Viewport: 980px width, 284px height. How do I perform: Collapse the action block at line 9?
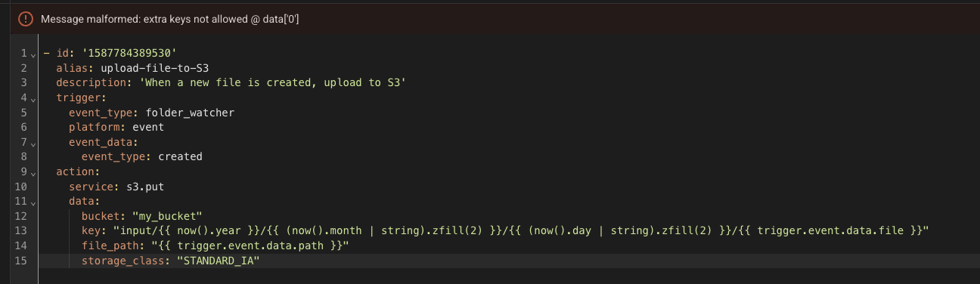34,173
